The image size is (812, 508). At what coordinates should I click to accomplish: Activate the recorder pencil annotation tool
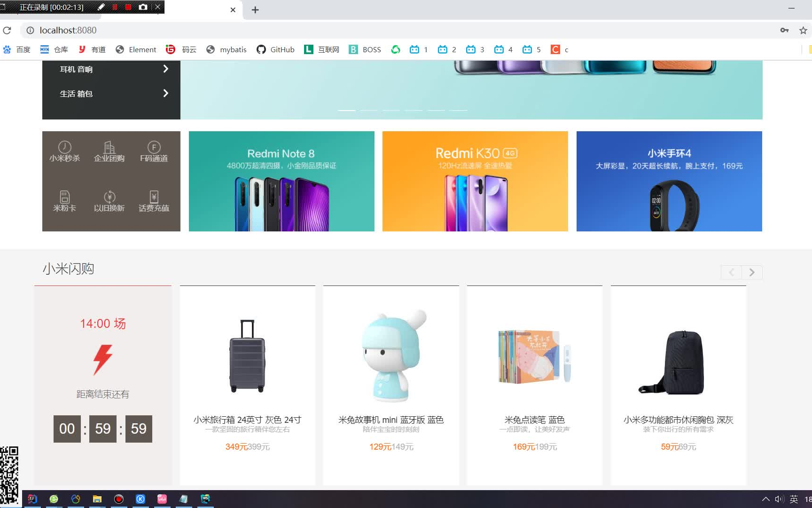[x=101, y=7]
